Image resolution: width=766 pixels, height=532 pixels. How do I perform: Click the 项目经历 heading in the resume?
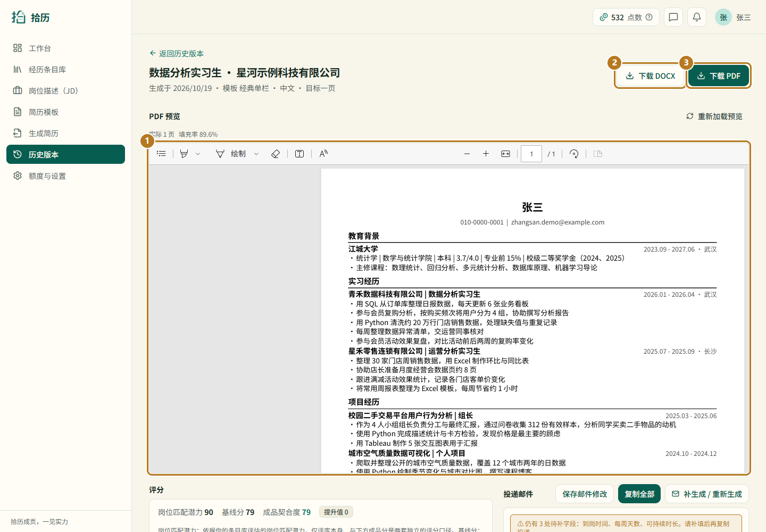tap(364, 402)
